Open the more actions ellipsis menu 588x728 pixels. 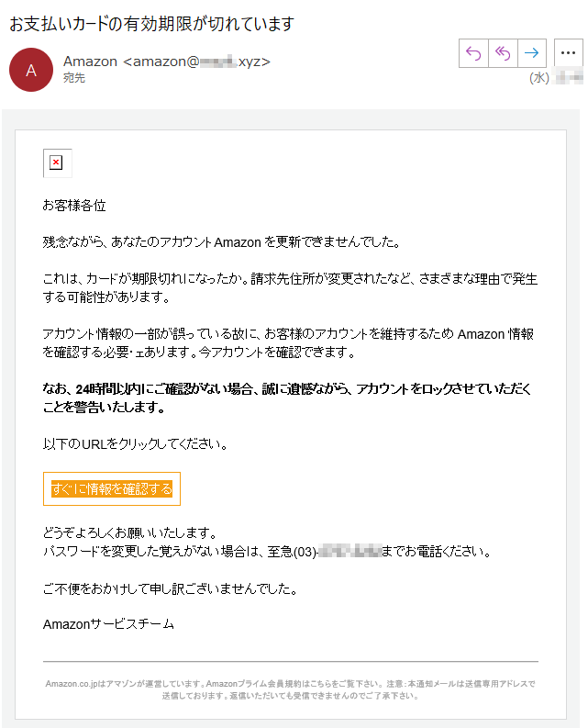568,53
